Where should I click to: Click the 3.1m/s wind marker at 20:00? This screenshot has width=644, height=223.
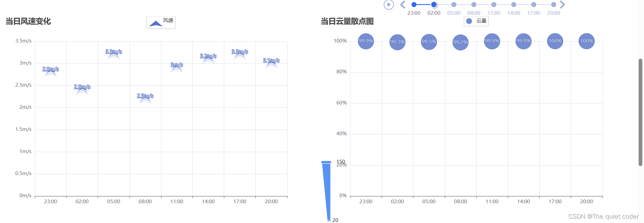click(271, 64)
